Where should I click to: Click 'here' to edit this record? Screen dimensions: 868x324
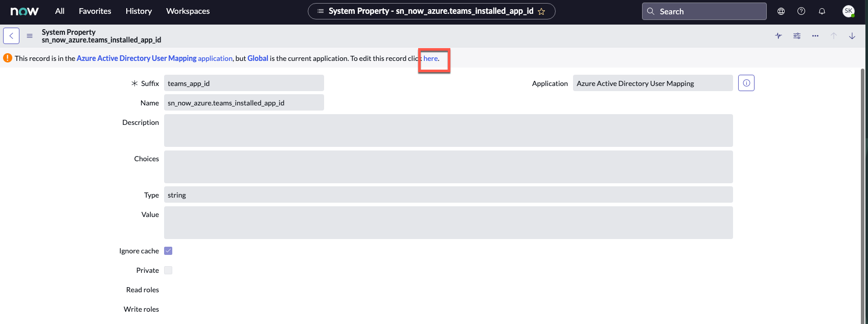click(x=430, y=58)
